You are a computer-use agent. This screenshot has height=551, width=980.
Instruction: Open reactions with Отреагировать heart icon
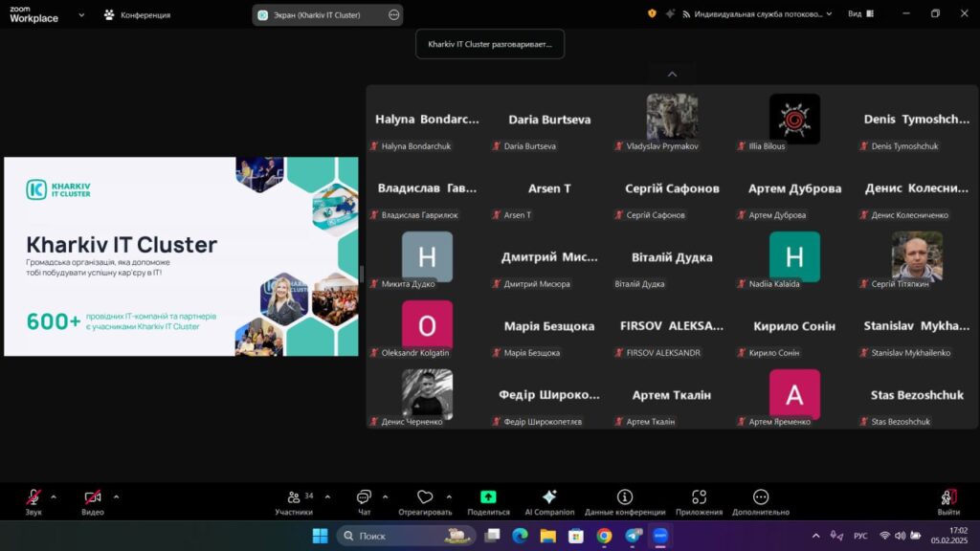425,502
